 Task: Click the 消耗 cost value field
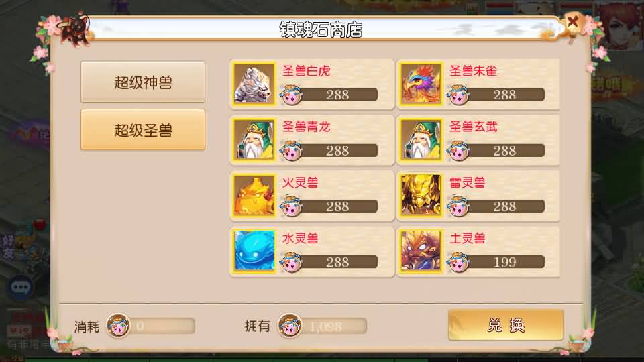[x=162, y=326]
